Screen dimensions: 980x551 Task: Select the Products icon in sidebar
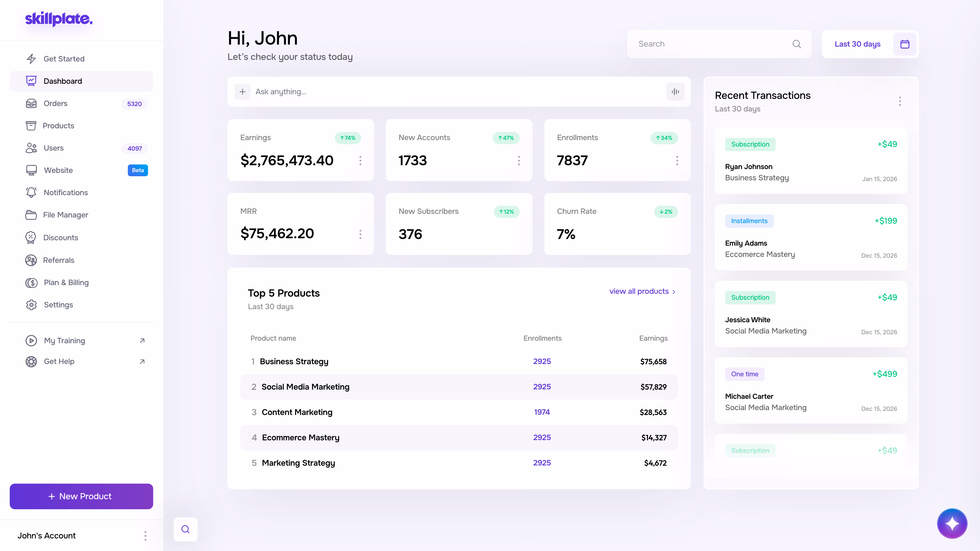[31, 126]
